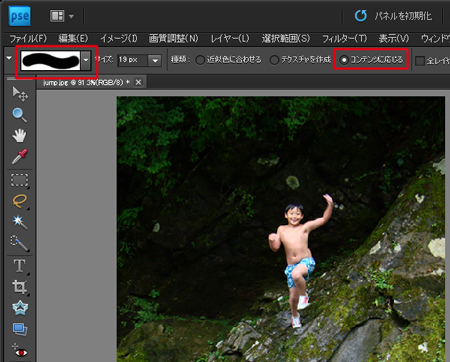The width and height of the screenshot is (450, 362).
Task: Select the テクスチャを作成 radio option
Action: 300,60
